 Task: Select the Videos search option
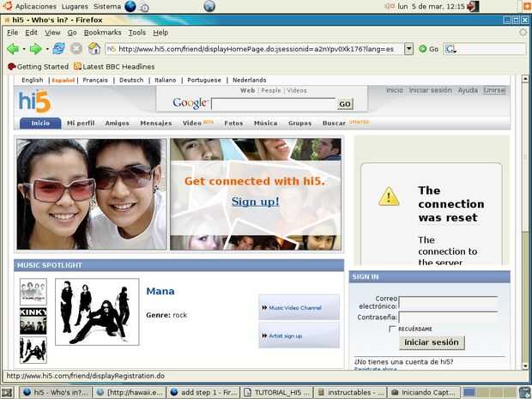297,91
